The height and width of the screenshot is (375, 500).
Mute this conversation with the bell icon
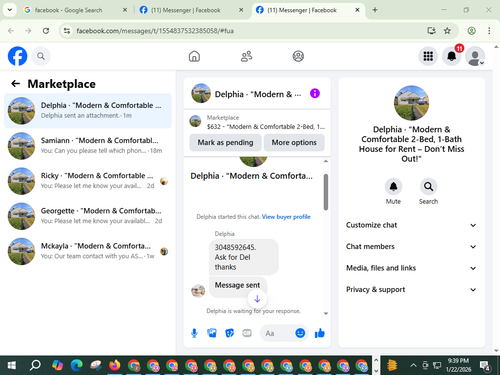pyautogui.click(x=393, y=186)
